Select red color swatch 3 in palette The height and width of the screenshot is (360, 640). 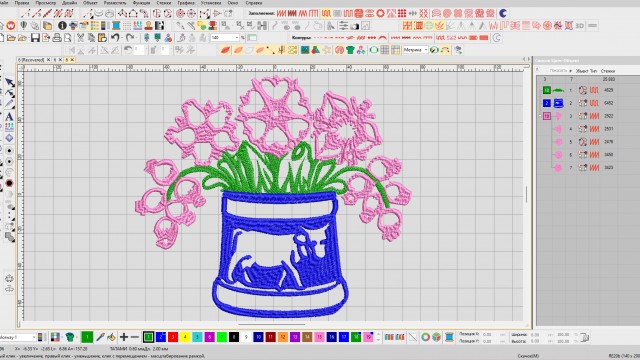(173, 337)
